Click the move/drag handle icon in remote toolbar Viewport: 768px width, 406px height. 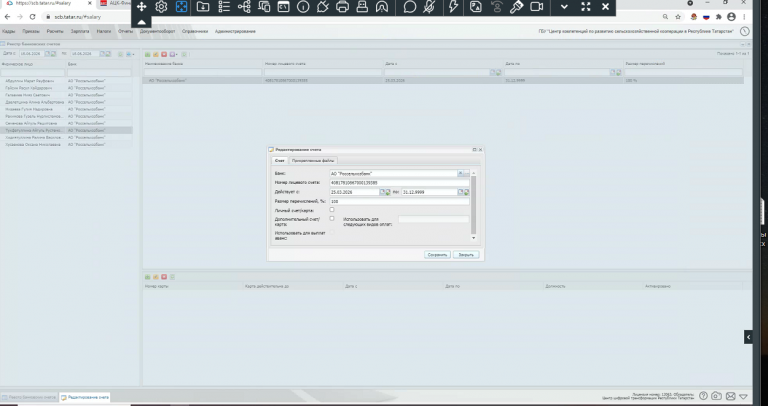(142, 7)
